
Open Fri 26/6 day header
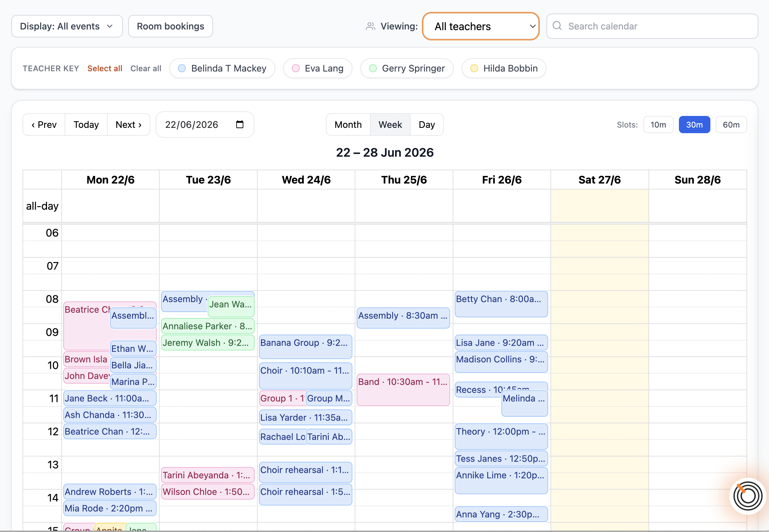pos(502,180)
